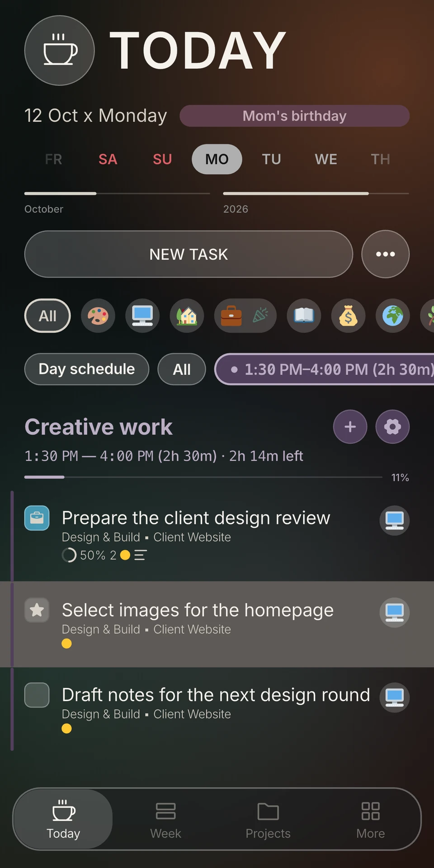Tap Client Website label under Draft notes
Image resolution: width=434 pixels, height=868 pixels.
click(x=192, y=714)
